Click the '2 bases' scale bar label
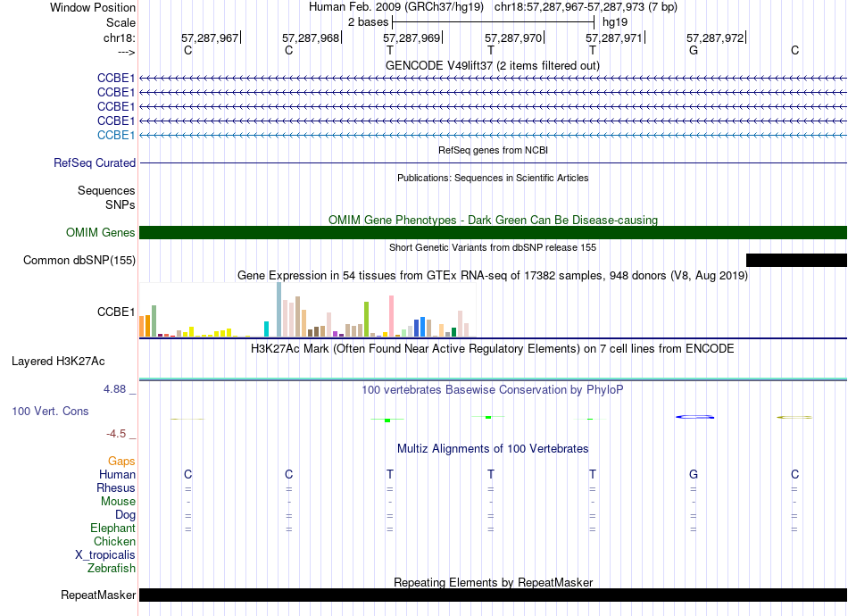This screenshot has height=616, width=848. point(369,22)
